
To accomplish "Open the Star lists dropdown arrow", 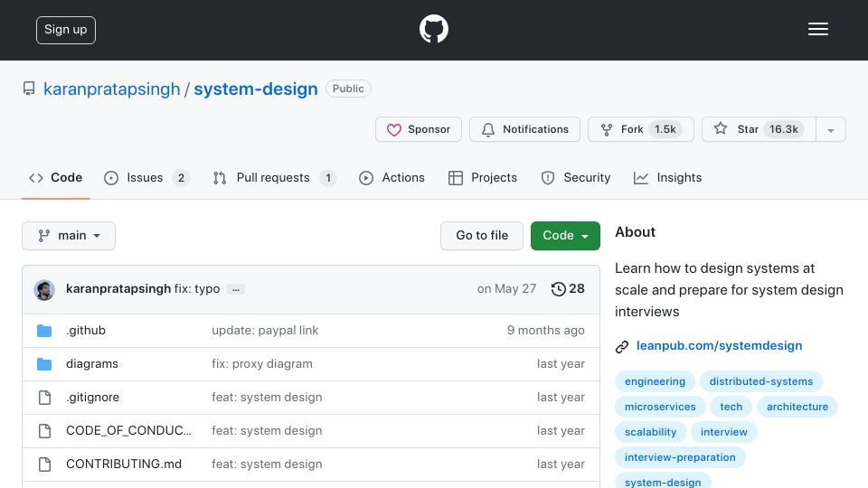I will coord(830,129).
